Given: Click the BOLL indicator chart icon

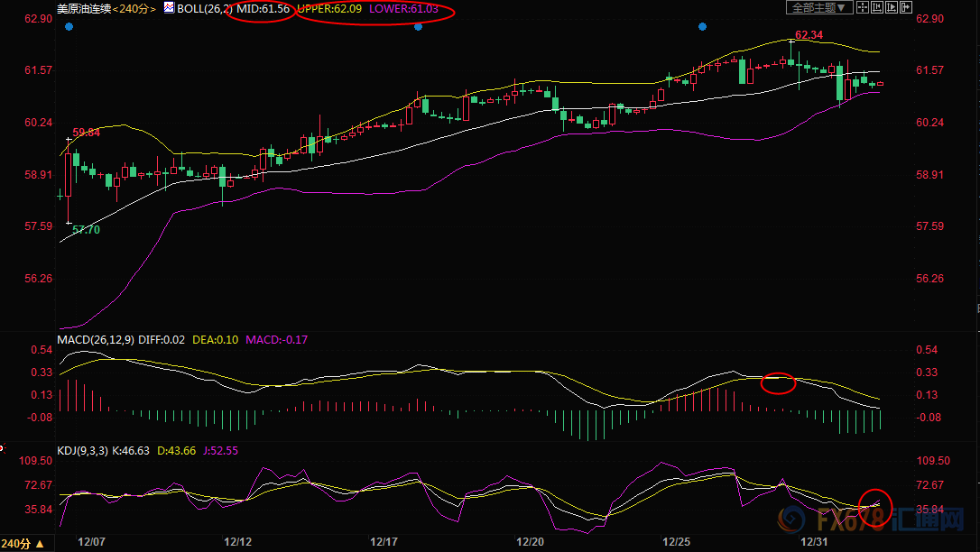Looking at the screenshot, I should tap(170, 7).
